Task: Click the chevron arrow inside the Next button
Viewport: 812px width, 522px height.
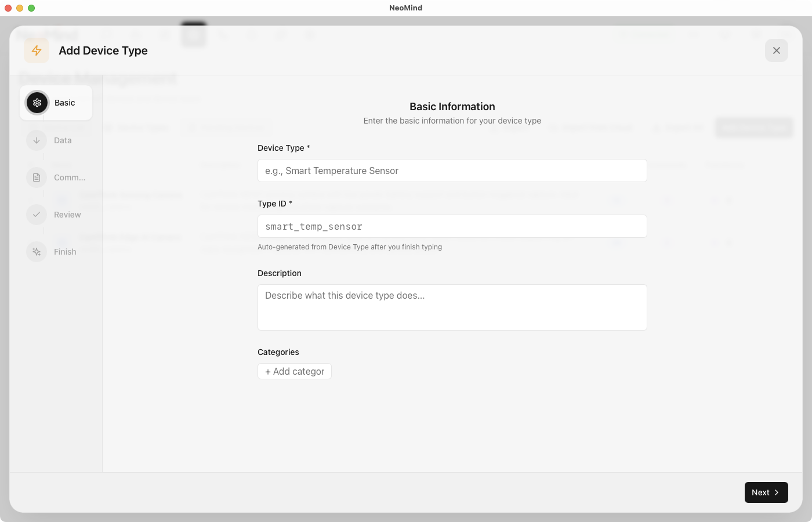Action: point(776,492)
